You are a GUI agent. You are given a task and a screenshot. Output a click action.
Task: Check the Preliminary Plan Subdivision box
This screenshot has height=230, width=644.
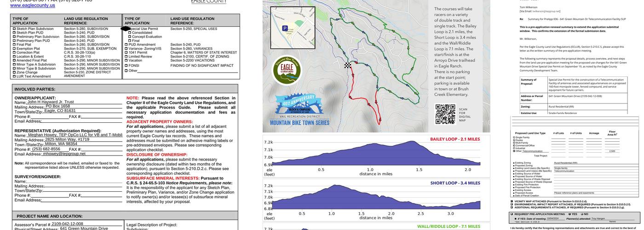(14, 36)
